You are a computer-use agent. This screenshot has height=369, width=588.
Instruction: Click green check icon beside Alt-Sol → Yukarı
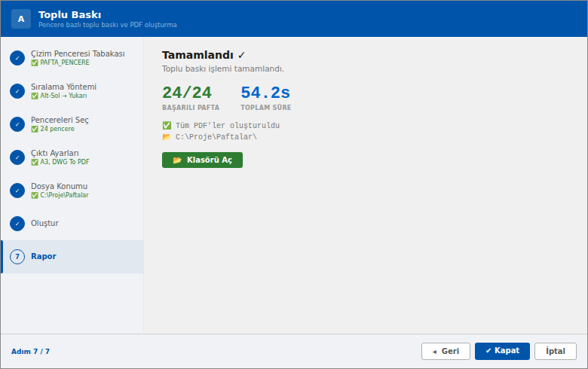click(x=35, y=96)
